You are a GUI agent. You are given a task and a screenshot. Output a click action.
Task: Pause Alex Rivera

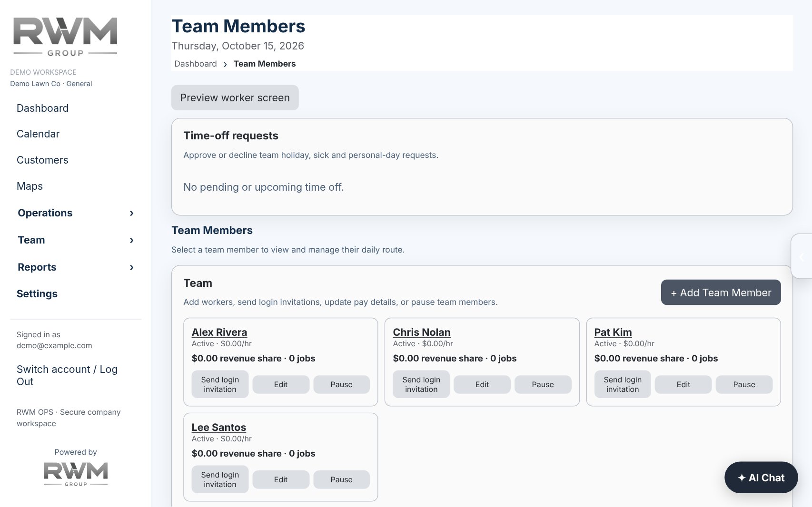coord(342,384)
